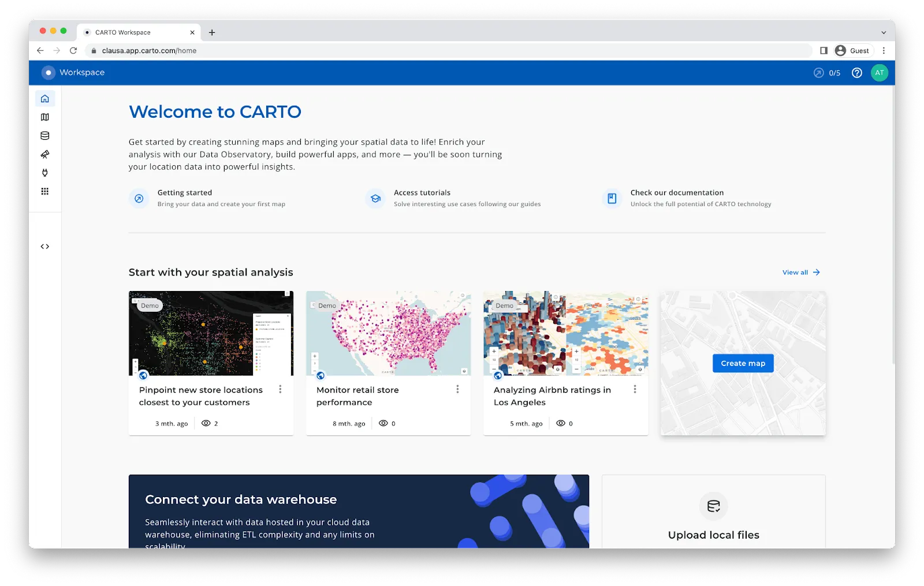Go to Home icon in sidebar
The height and width of the screenshot is (586, 924).
45,99
